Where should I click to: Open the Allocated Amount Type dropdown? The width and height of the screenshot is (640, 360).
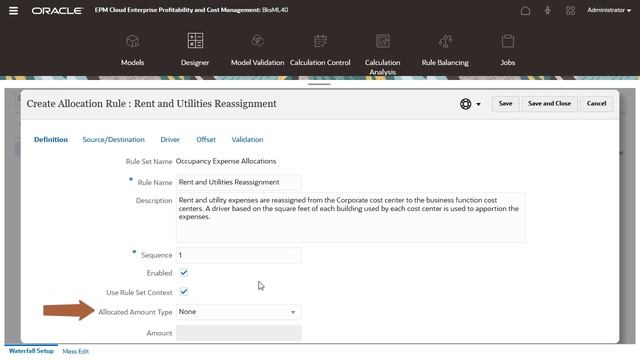click(239, 312)
